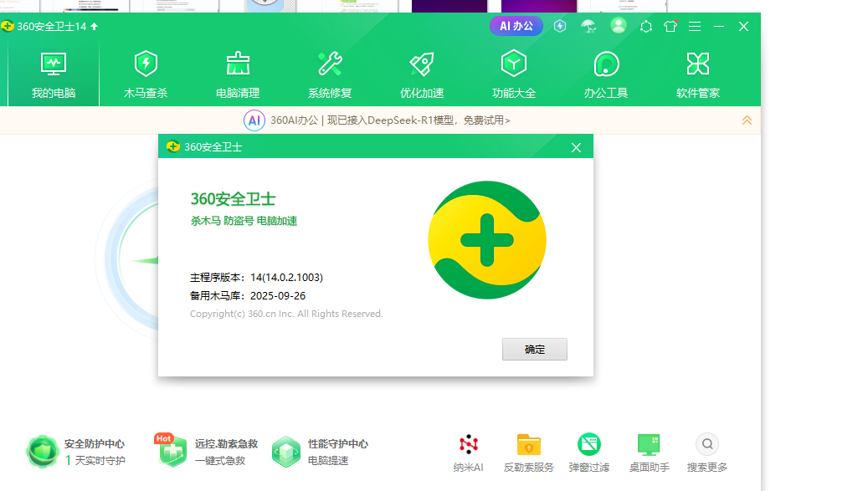The image size is (868, 491).
Task: Click the AI 办公 button
Action: pos(516,26)
